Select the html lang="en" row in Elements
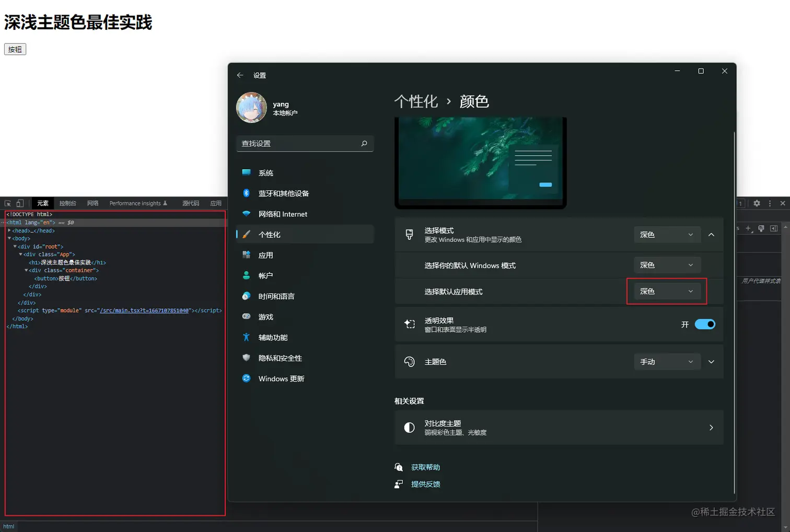The image size is (790, 532). (x=112, y=223)
